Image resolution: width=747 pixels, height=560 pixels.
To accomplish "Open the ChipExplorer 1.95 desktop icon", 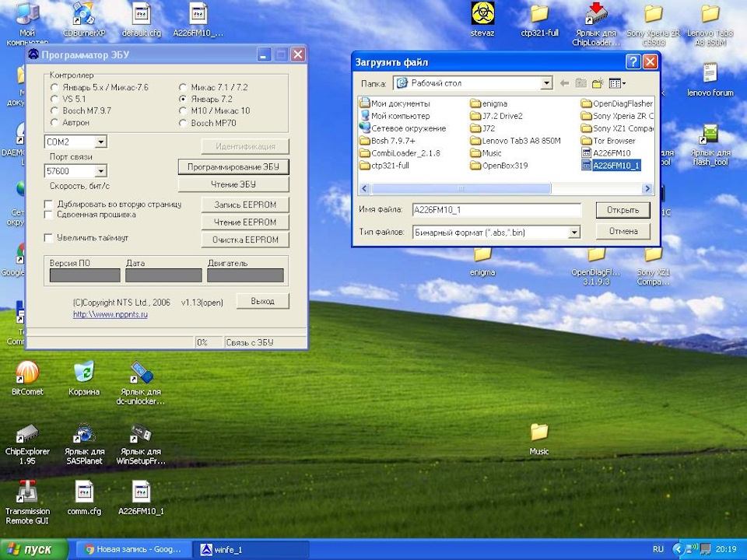I will point(27,436).
